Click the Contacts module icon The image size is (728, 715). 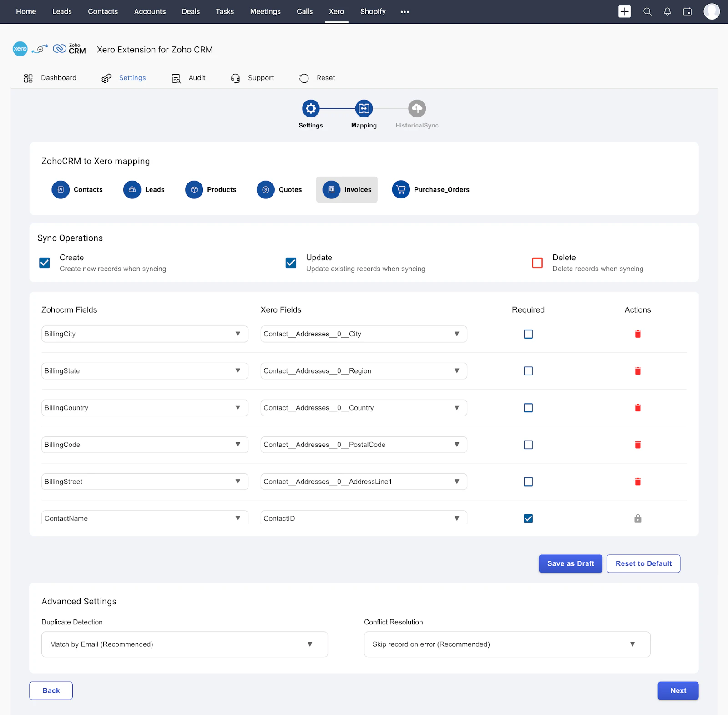point(61,189)
